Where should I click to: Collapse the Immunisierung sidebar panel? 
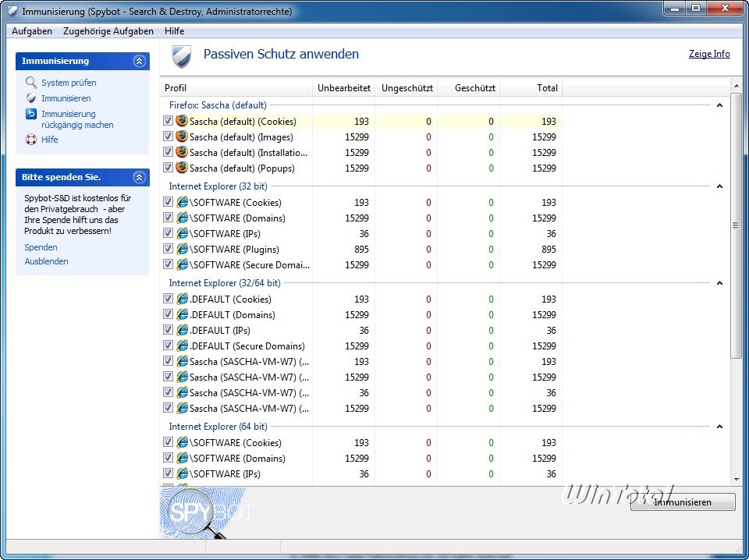(x=139, y=61)
